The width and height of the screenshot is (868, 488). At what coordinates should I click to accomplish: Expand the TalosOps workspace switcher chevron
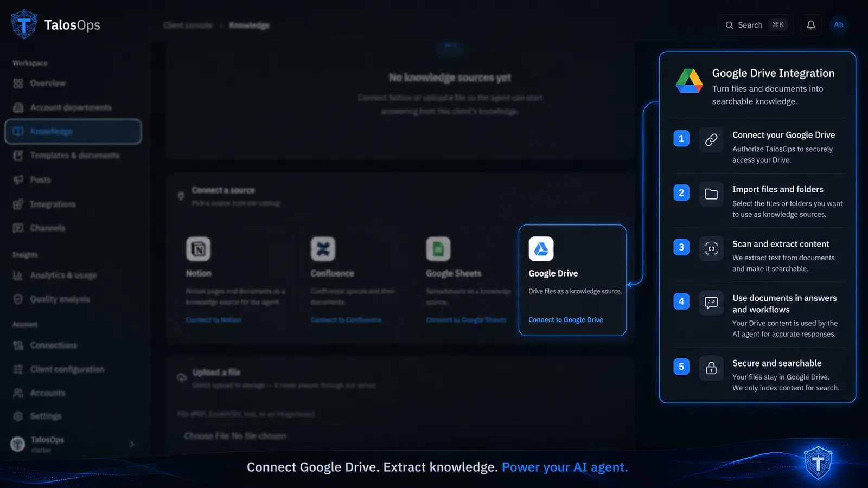coord(132,444)
